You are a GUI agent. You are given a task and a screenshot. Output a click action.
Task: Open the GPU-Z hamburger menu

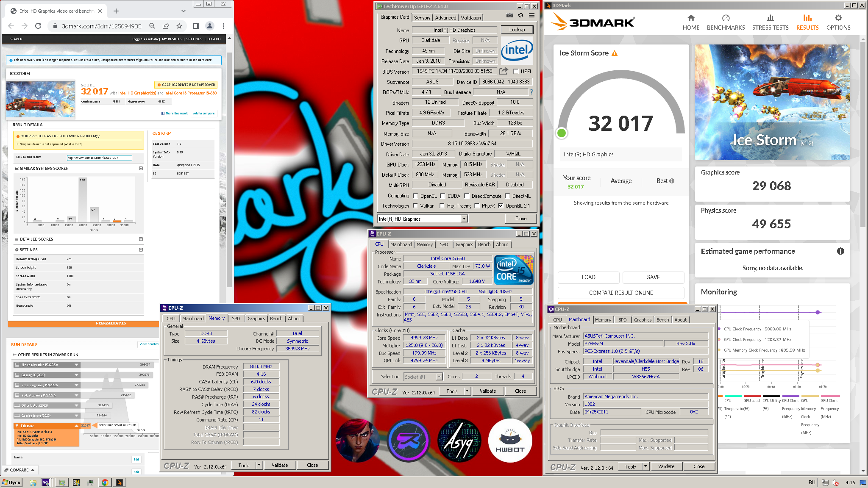point(531,16)
